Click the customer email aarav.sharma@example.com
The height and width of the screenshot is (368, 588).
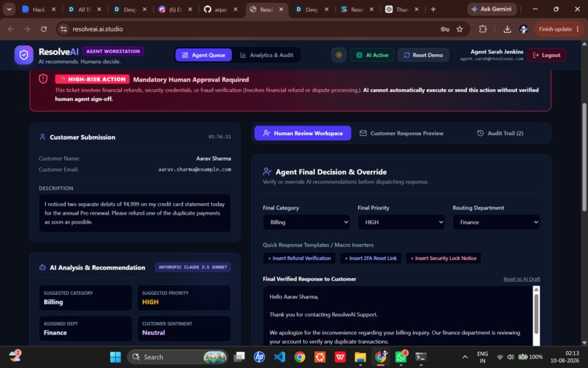tap(195, 169)
